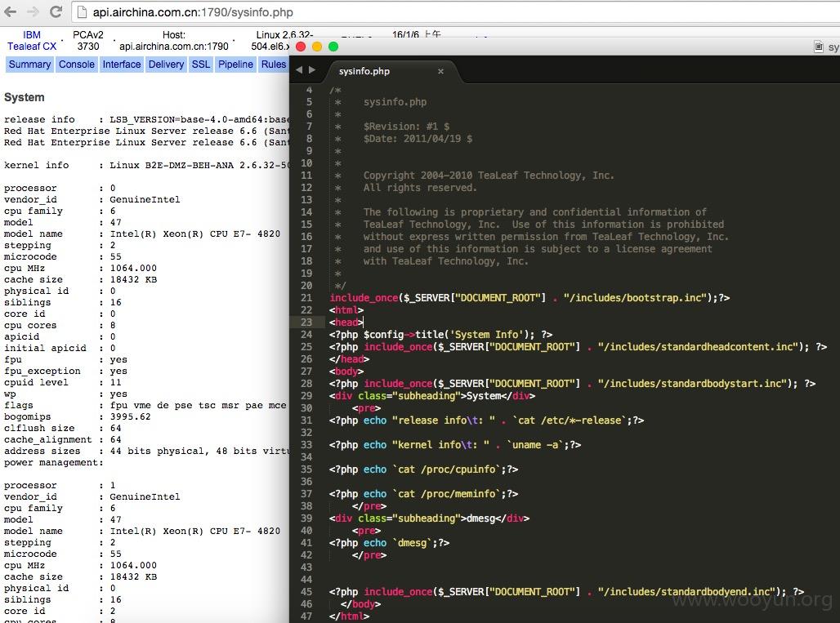Click the '$Date: 2011/04/19 $' comment
This screenshot has height=623, width=840.
tap(418, 139)
